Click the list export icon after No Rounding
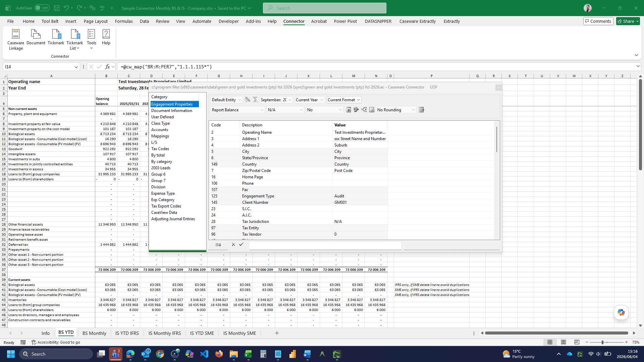 coord(422,110)
